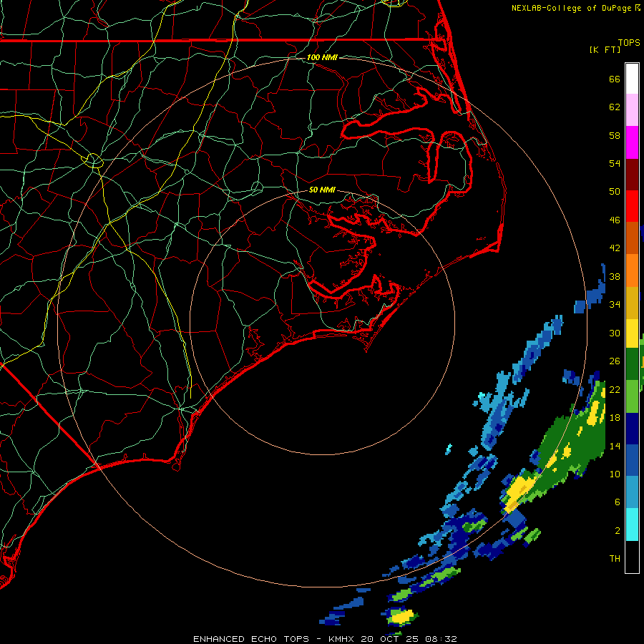Screen dimensions: 644x644
Task: Click the '46' legend value
Action: [615, 220]
